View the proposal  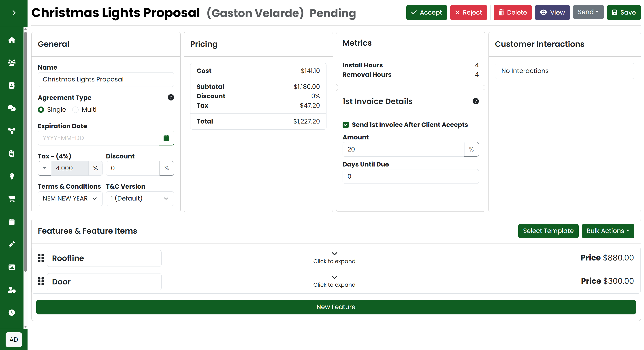(552, 13)
